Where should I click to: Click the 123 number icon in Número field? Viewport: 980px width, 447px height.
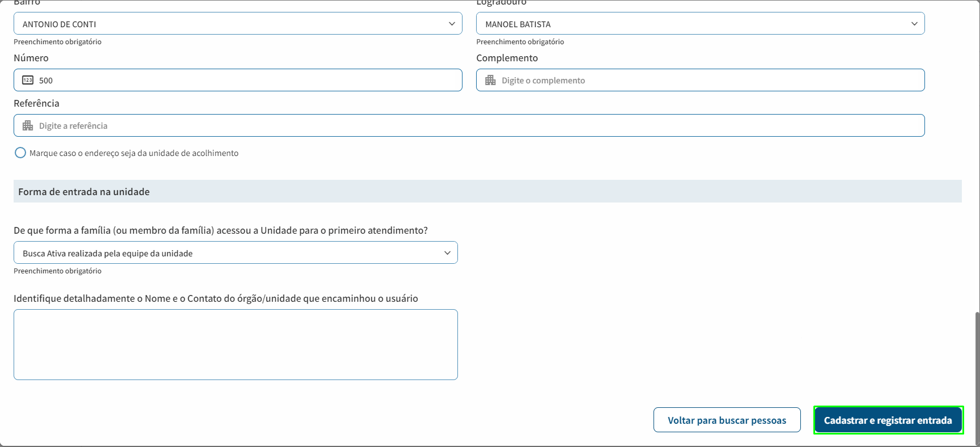[x=28, y=80]
